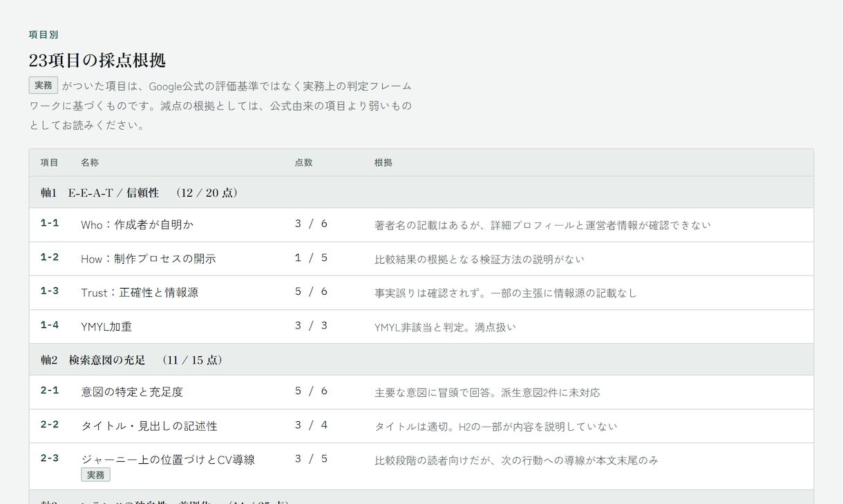Viewport: 843px width, 504px height.
Task: Click the score 5 / 6 in row 1-3
Action: 312,291
